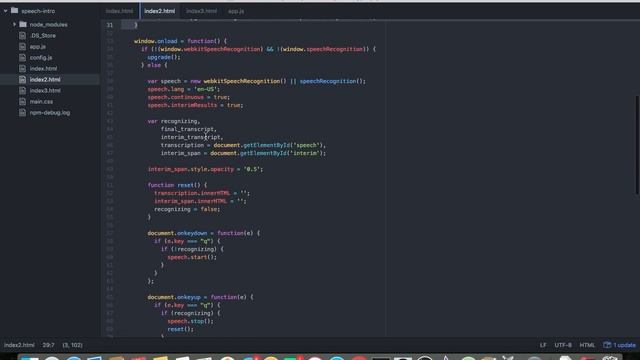Click the document.onkeydown handler line
The width and height of the screenshot is (640, 360).
204,233
